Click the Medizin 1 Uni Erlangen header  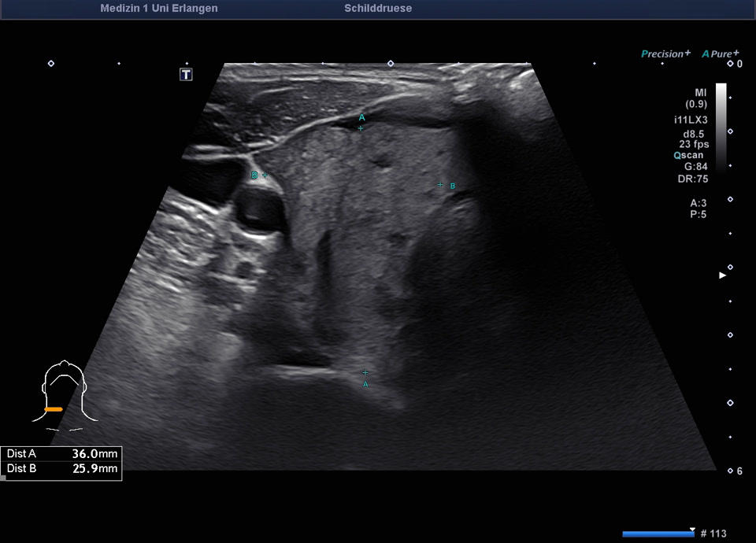[159, 9]
